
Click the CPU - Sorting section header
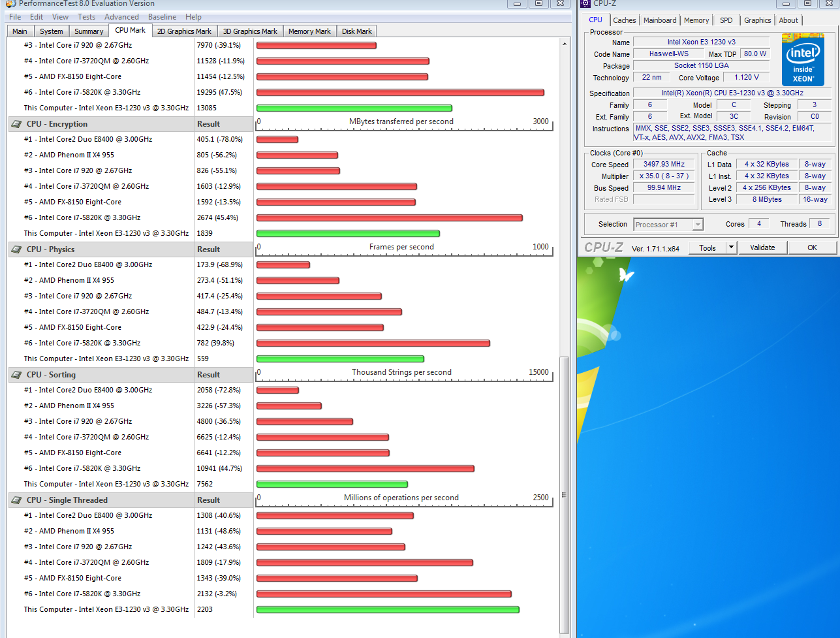101,375
